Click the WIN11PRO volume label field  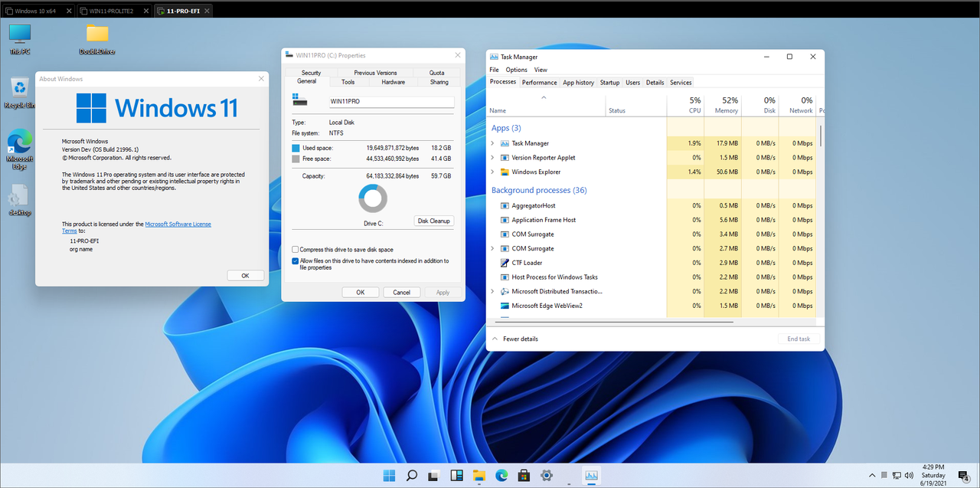click(391, 101)
